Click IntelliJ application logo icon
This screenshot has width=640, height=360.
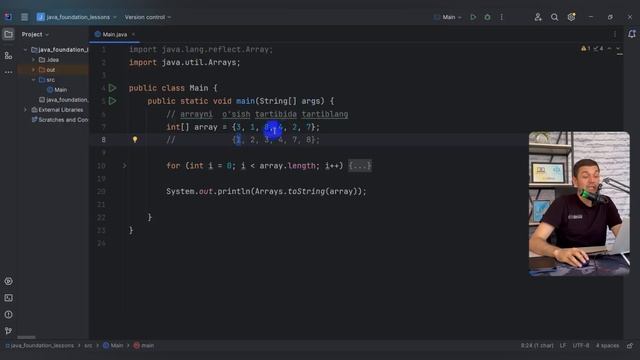8,17
